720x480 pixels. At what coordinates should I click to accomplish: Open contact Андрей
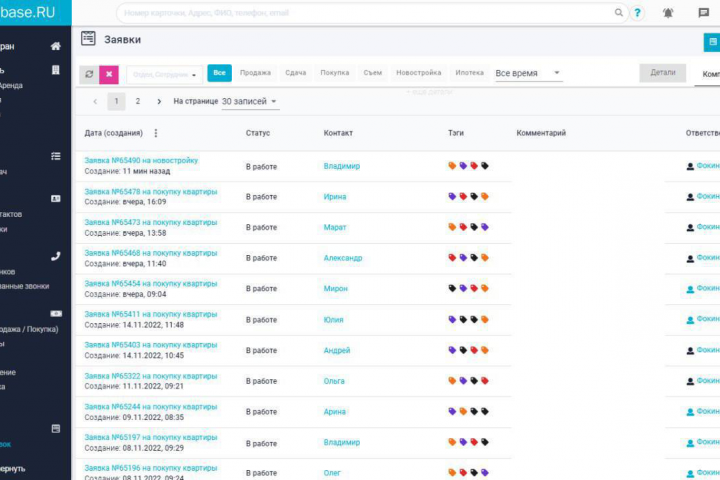[x=337, y=350]
